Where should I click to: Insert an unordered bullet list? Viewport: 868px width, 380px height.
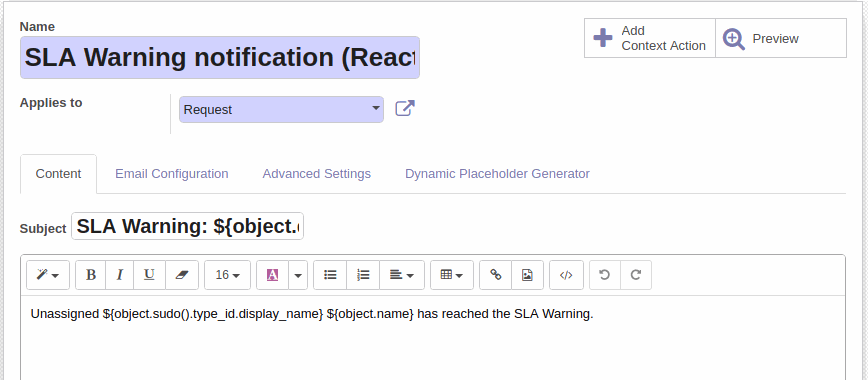tap(330, 275)
